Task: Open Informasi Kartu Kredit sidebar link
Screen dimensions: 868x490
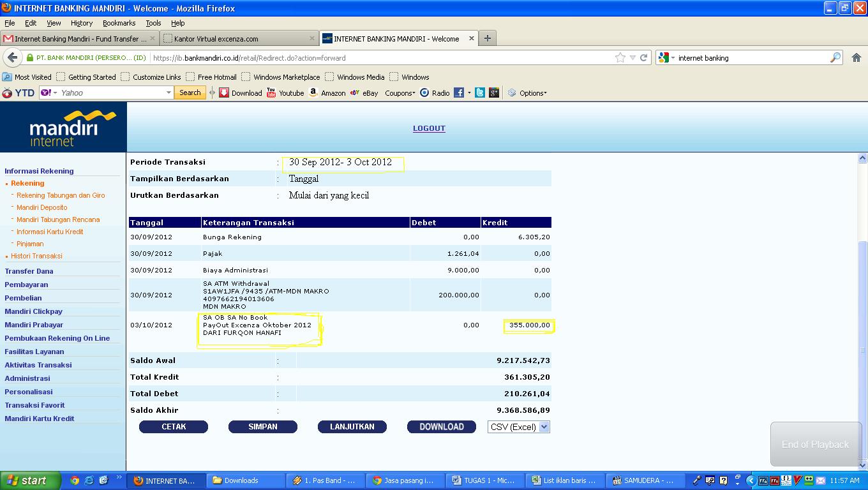Action: click(x=50, y=232)
